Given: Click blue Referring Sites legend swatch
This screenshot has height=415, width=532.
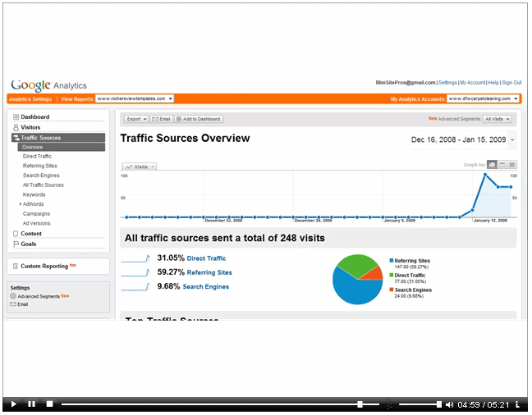Looking at the screenshot, I should pos(392,260).
